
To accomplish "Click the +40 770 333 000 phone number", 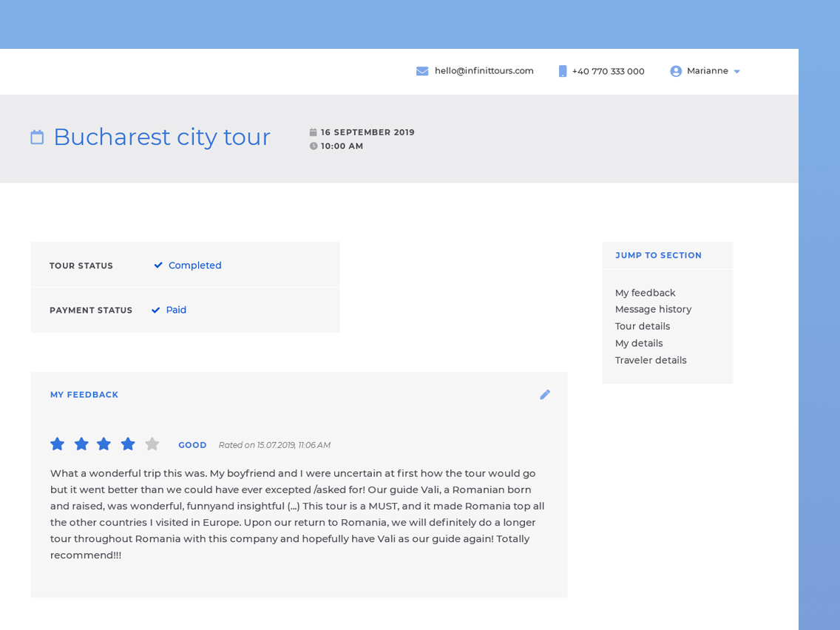I will point(608,71).
